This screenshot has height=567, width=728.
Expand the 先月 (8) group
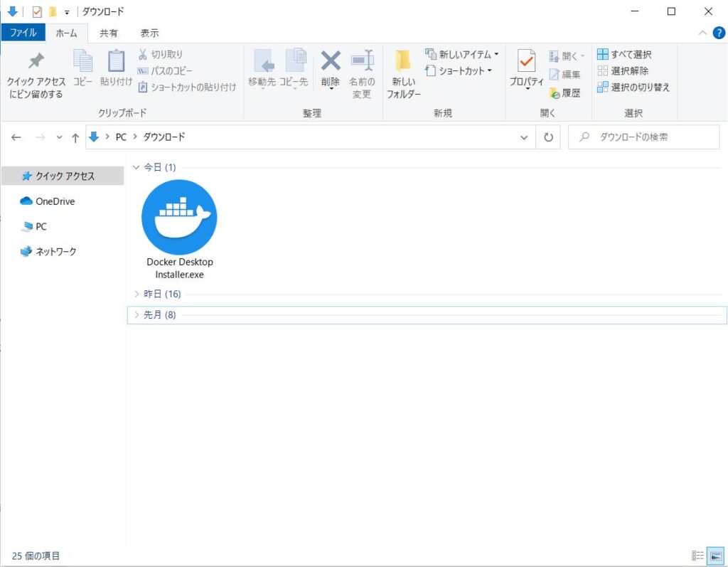[136, 314]
